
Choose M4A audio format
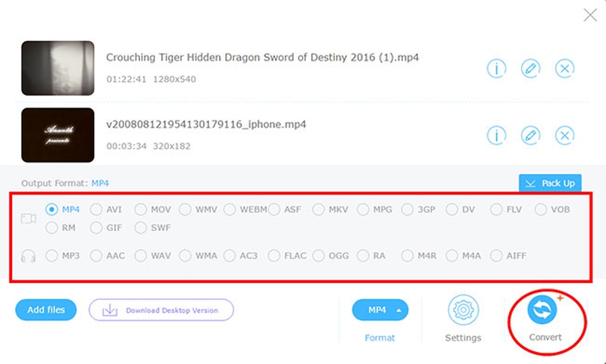[x=451, y=256]
